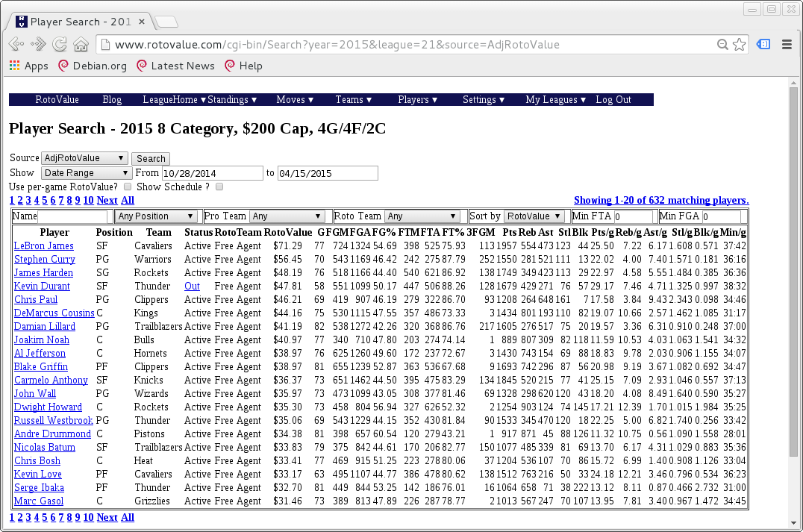Open Blake Griffin player link
This screenshot has height=532, width=803.
click(41, 366)
